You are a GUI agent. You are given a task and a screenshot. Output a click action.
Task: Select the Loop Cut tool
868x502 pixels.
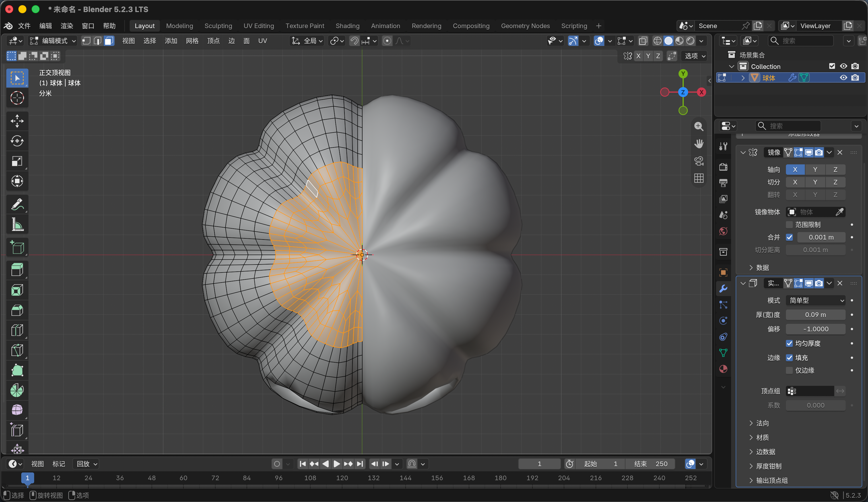17,330
